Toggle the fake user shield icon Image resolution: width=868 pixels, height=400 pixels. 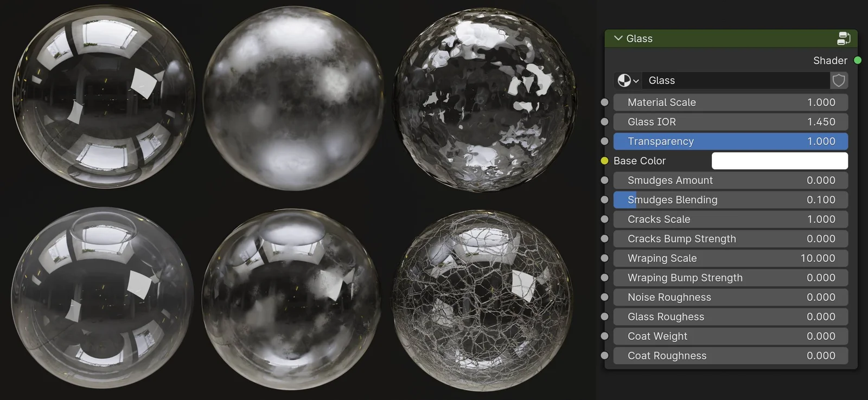point(839,81)
